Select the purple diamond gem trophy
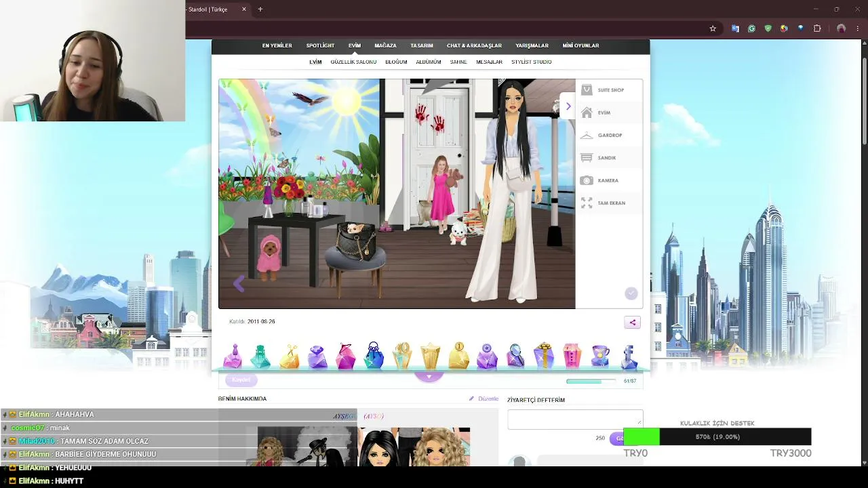868x488 pixels. click(317, 356)
